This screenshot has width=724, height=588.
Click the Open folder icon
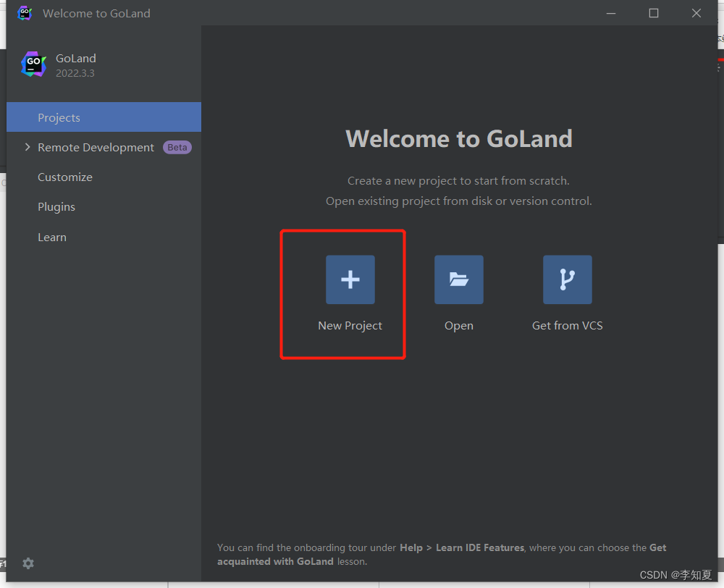pyautogui.click(x=458, y=280)
